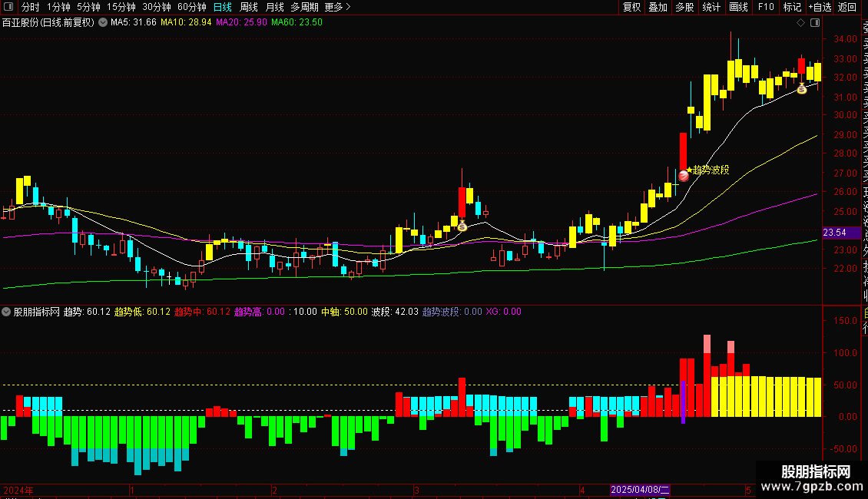The height and width of the screenshot is (499, 868).
Task: Open 多周期 multi-period view
Action: click(x=304, y=7)
